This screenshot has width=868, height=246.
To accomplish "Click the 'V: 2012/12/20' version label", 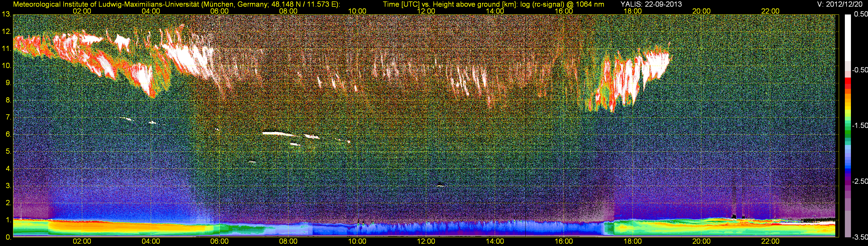I will [x=839, y=4].
